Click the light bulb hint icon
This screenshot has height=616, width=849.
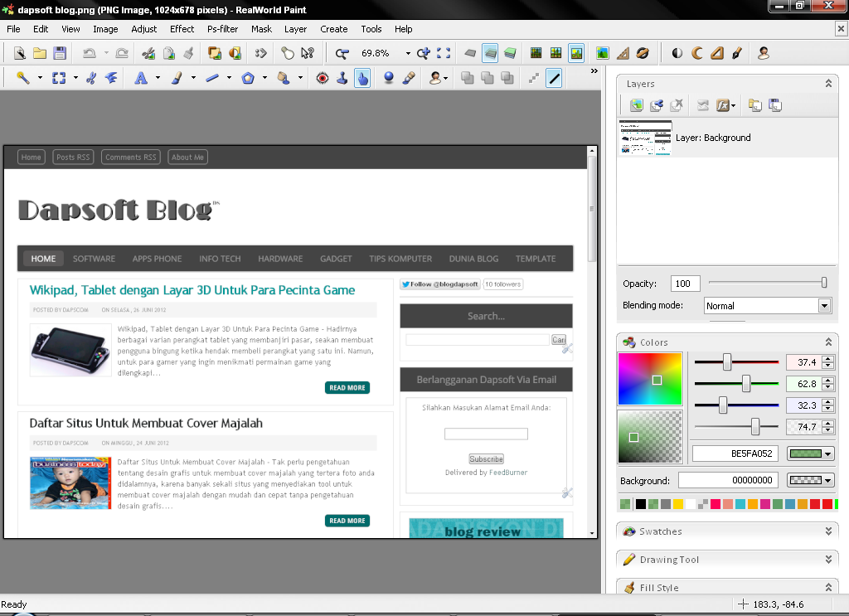click(x=287, y=53)
